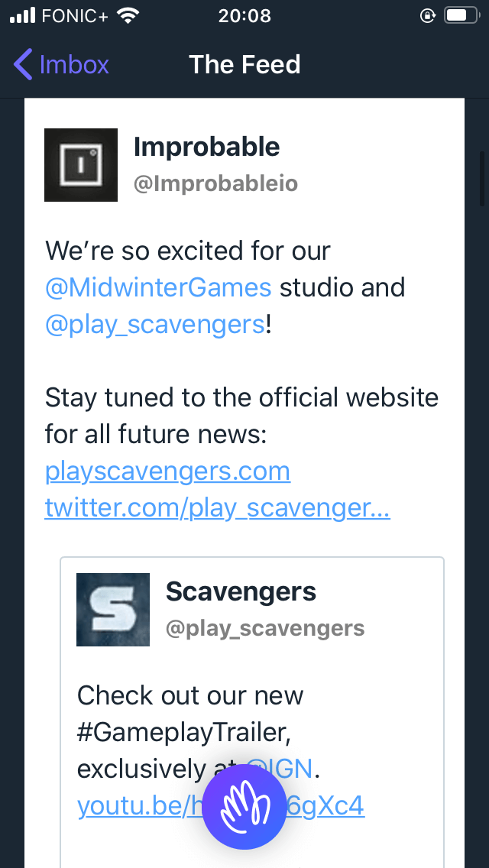Tap the @Improbableio handle

tap(216, 184)
